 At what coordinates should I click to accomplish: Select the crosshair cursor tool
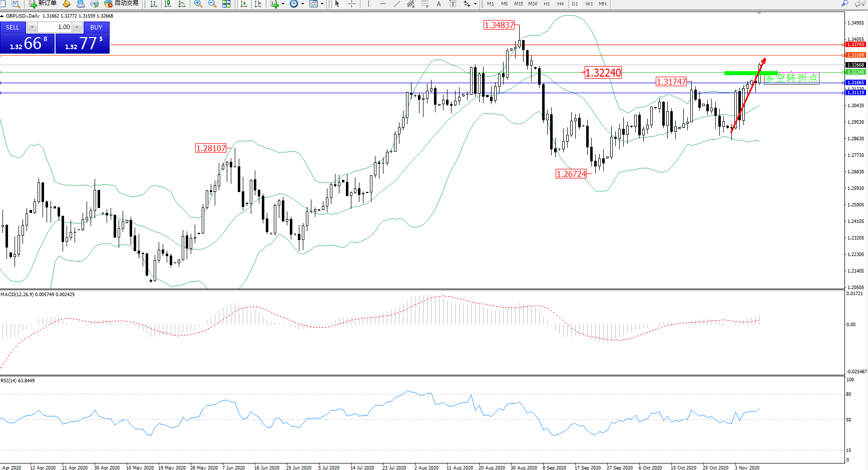352,4
